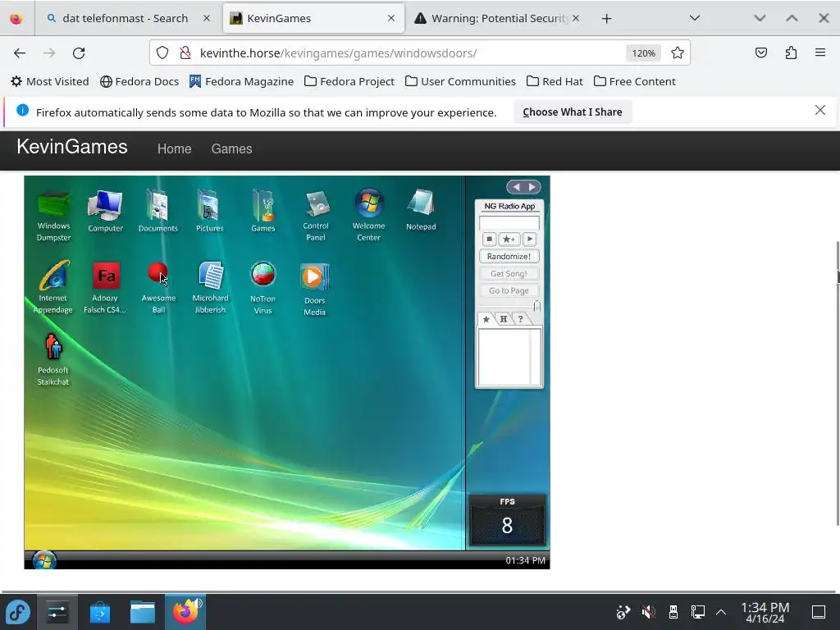Switch to Warning: Potential Security tab
Screen dimensions: 840x630
click(x=496, y=18)
